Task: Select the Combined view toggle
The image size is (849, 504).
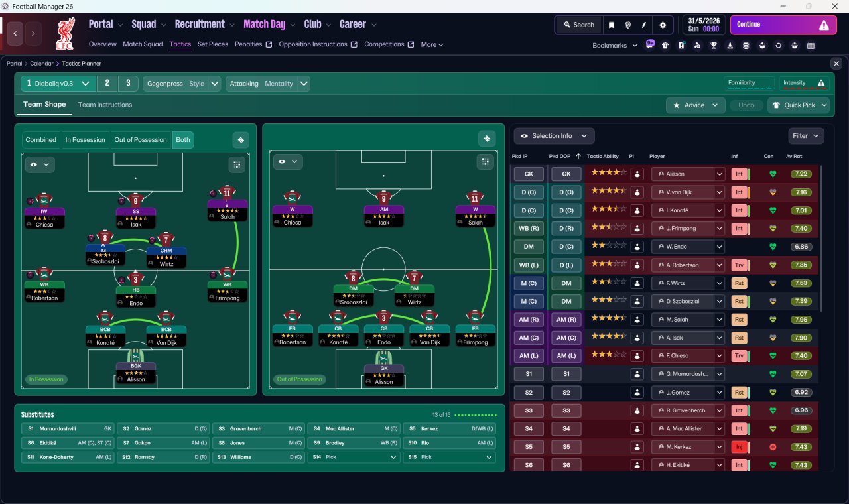Action: (41, 140)
